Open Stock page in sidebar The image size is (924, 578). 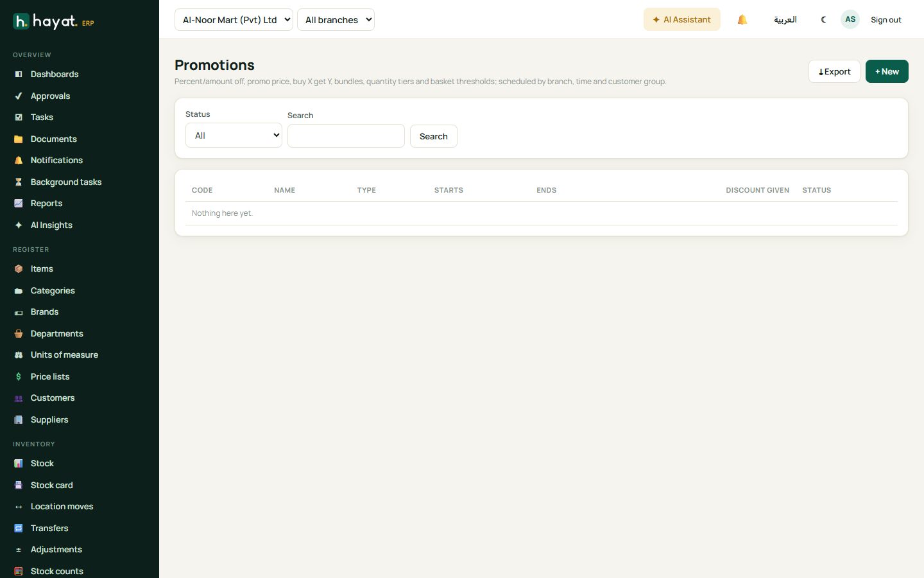point(42,464)
